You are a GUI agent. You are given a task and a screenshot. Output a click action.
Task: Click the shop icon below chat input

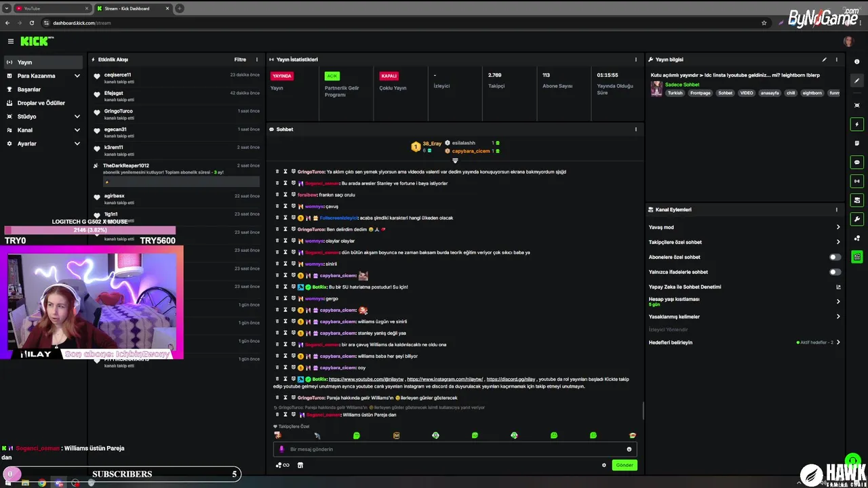pyautogui.click(x=300, y=466)
